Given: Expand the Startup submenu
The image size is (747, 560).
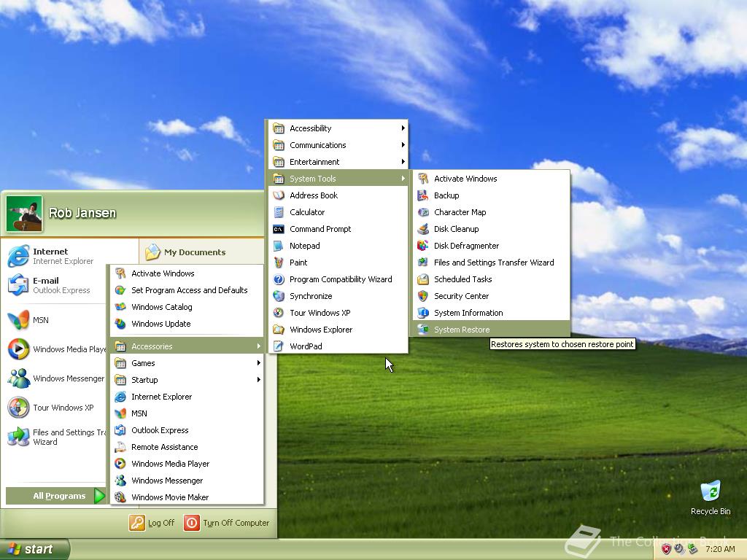Looking at the screenshot, I should pyautogui.click(x=187, y=380).
